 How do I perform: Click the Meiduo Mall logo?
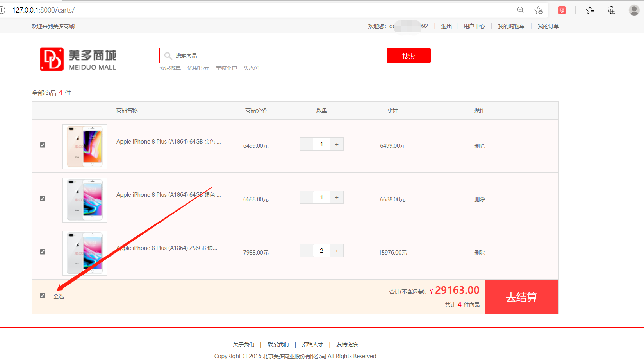coord(78,59)
